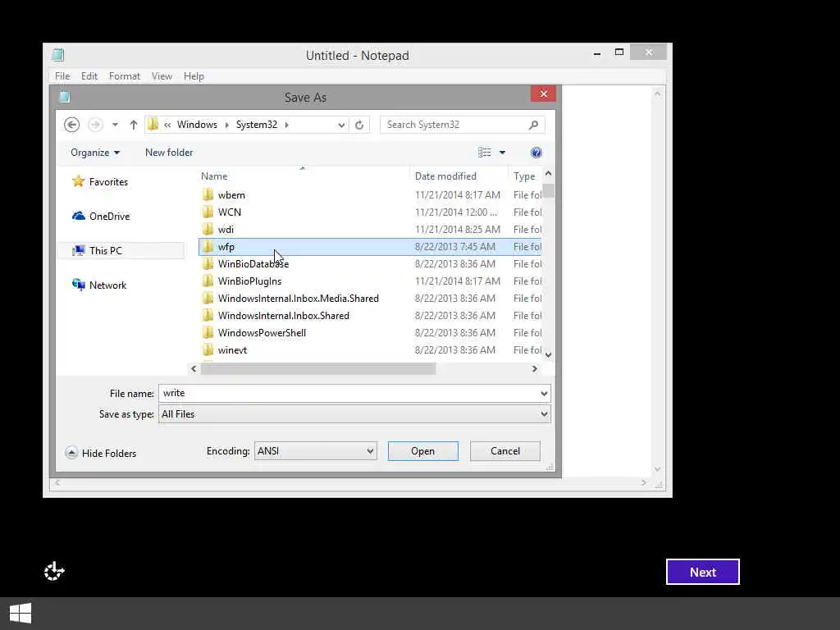Screen dimensions: 840x630
Task: Go up one folder level arrow
Action: [134, 125]
